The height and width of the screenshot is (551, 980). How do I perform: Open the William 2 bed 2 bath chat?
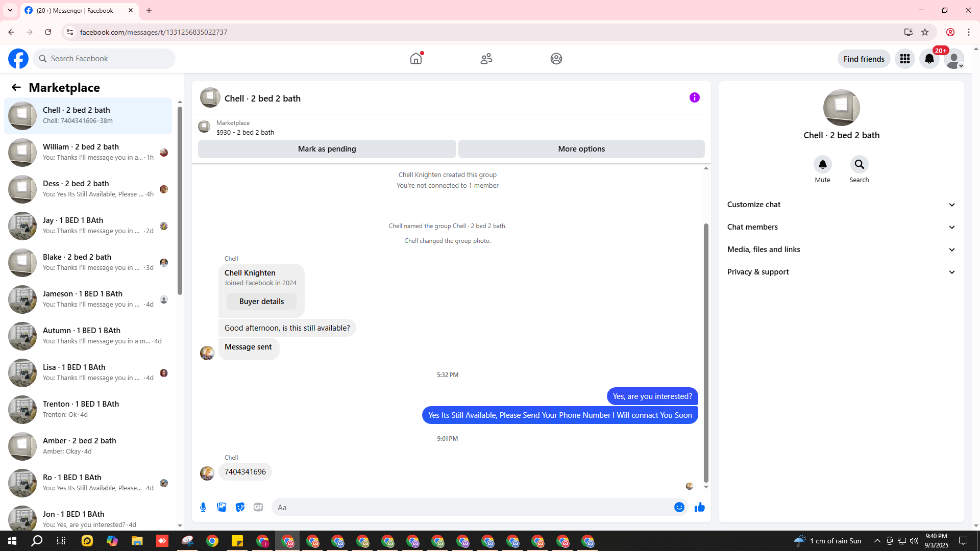[88, 153]
